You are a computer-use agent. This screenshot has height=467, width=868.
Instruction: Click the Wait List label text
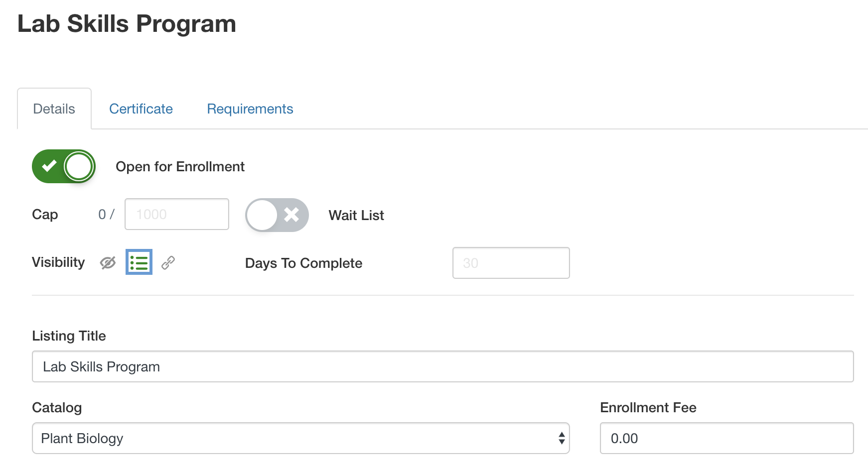(356, 216)
